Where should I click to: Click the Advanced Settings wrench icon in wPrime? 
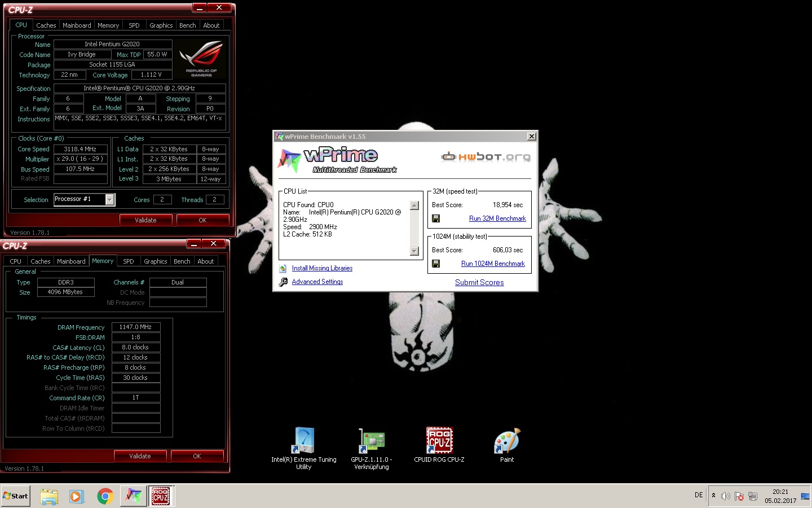click(x=283, y=282)
